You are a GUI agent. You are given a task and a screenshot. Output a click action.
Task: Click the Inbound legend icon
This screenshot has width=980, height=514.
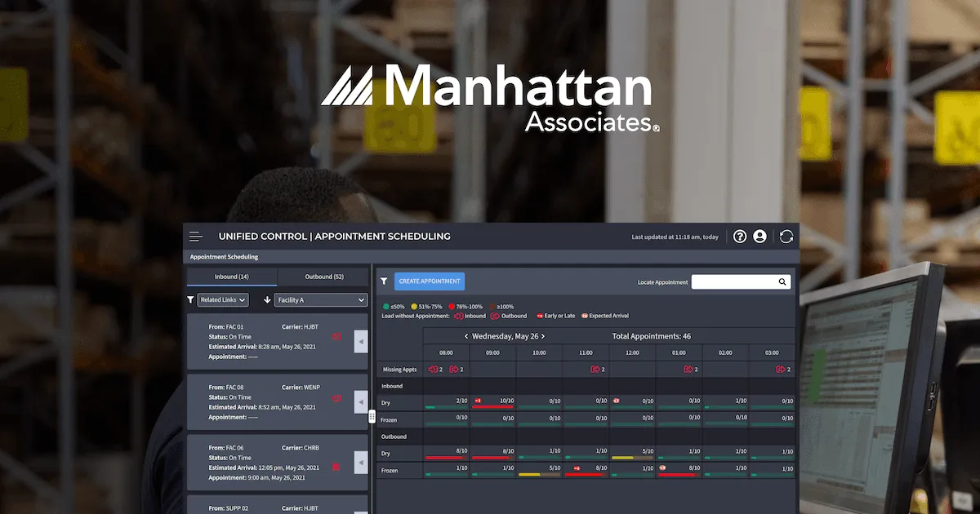click(x=459, y=316)
